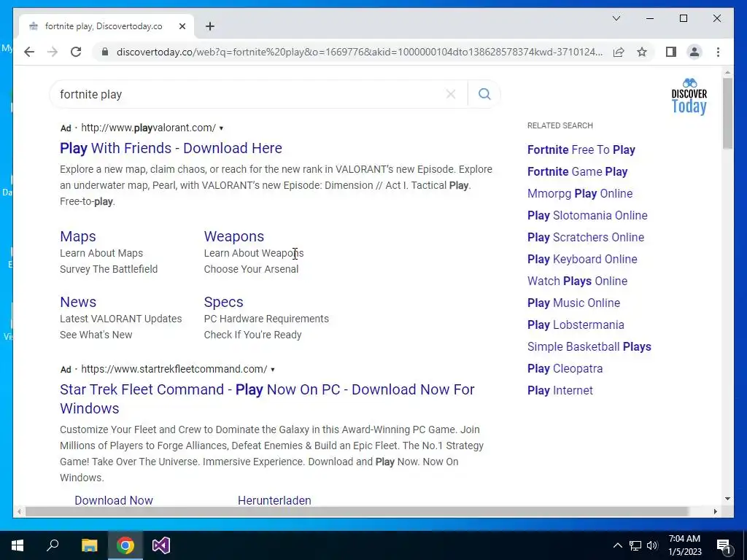Click the Download Now link
The width and height of the screenshot is (747, 560).
click(114, 500)
